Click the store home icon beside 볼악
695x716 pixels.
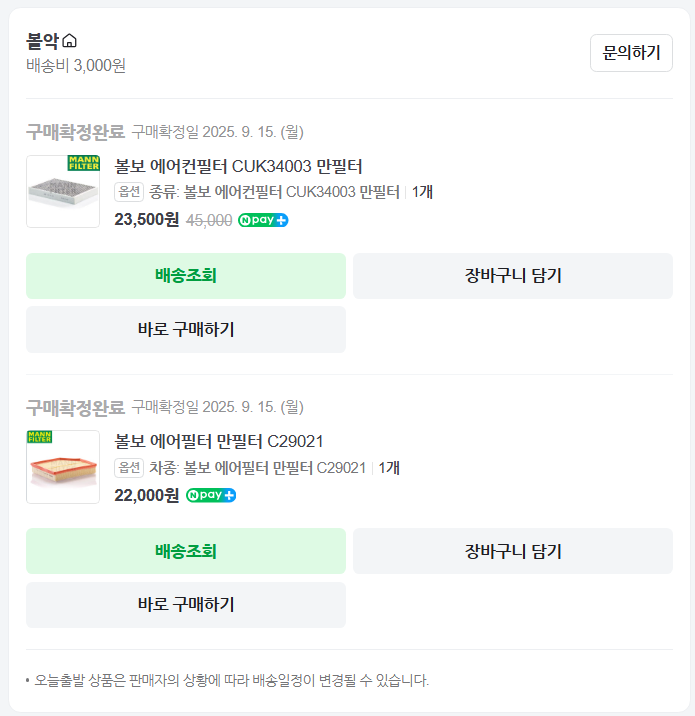tap(69, 41)
